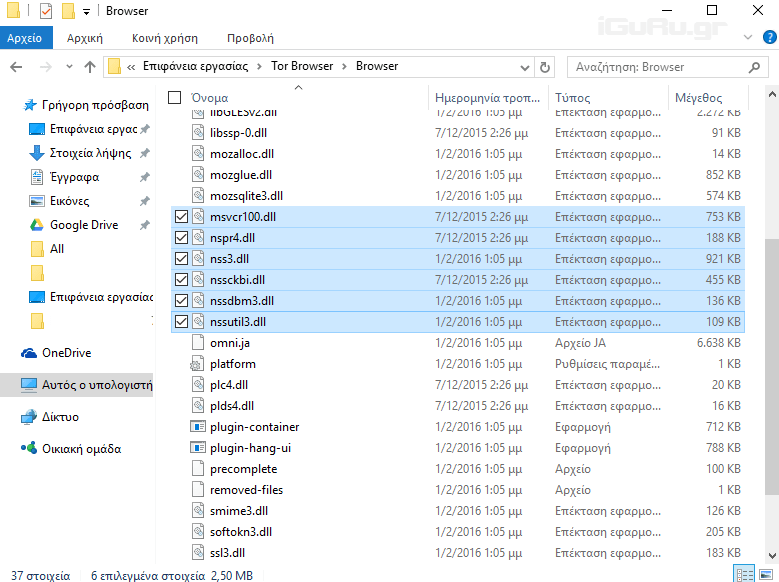Switch to the Κοινή χρήση ribbon tab
The image size is (779, 582).
pos(164,38)
